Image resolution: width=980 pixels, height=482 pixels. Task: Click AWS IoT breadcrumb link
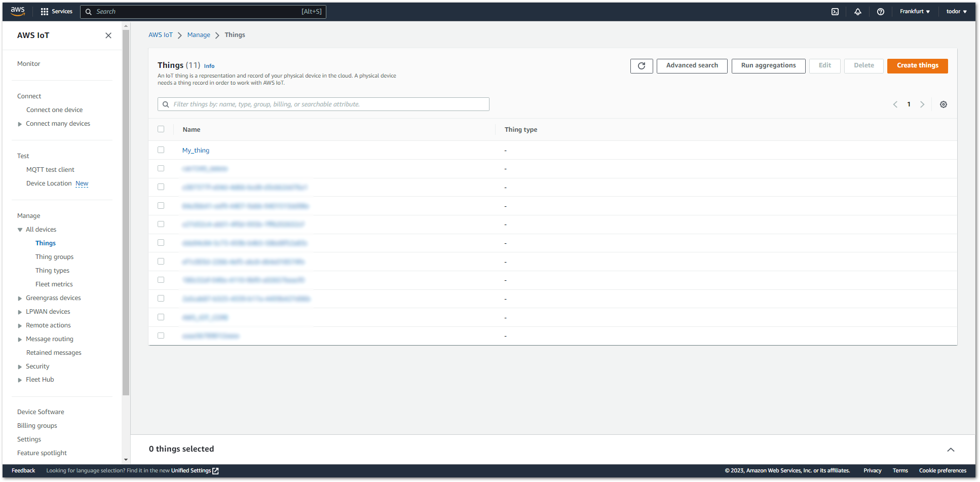(161, 35)
